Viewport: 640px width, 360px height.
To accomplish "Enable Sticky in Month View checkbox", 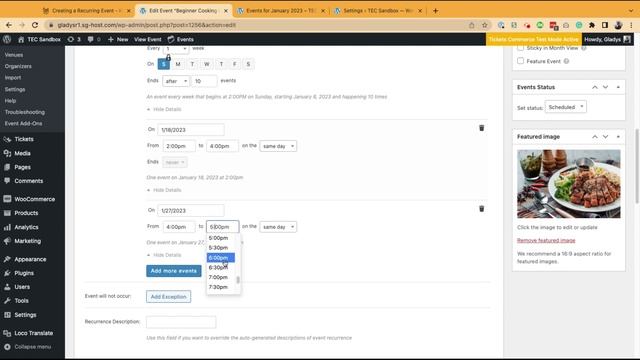I will point(520,48).
